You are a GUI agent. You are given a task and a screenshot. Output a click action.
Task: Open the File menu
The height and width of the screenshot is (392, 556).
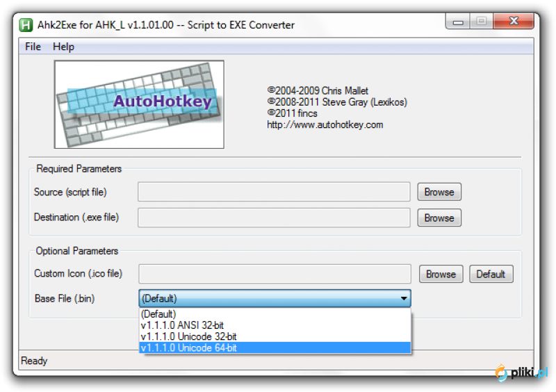pyautogui.click(x=33, y=47)
